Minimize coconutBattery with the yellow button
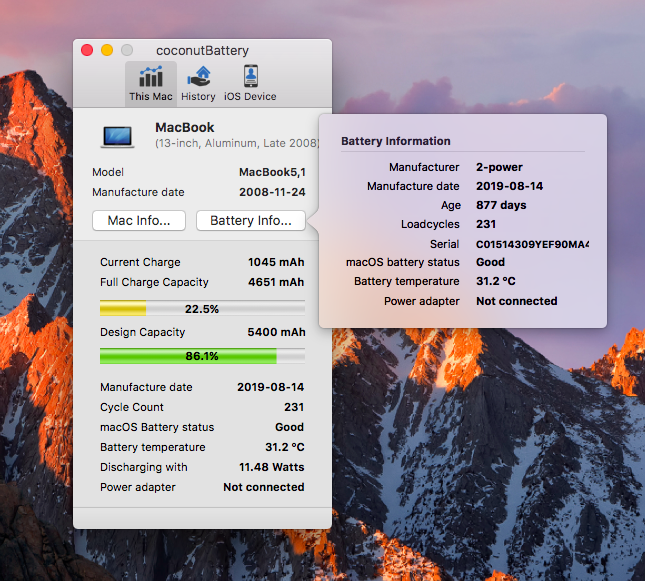Image resolution: width=645 pixels, height=581 pixels. click(x=107, y=50)
